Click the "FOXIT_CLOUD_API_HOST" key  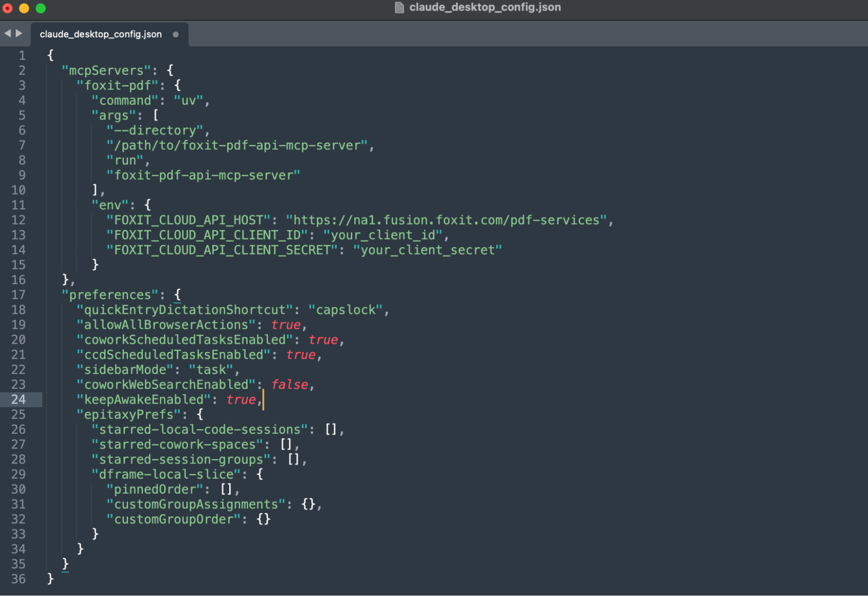(x=188, y=220)
